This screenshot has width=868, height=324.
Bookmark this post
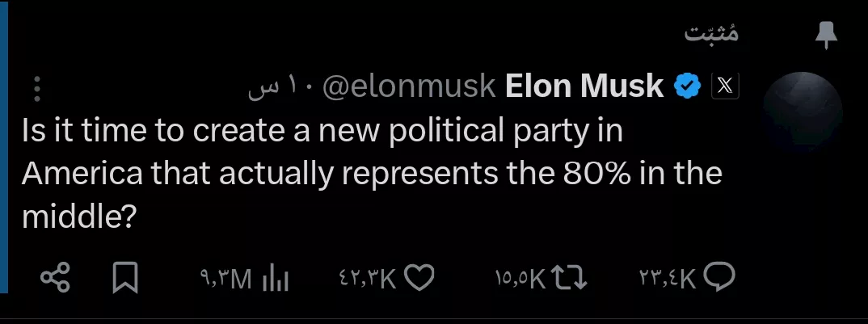(124, 279)
